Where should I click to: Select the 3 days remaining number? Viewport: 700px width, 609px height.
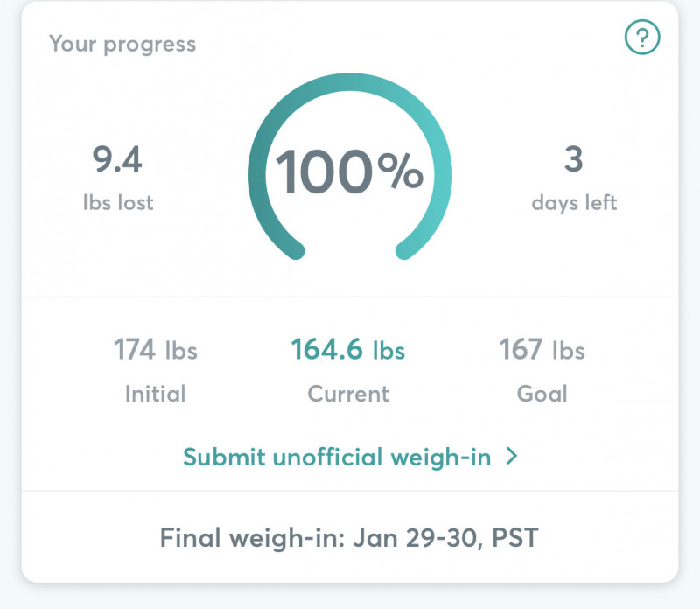tap(574, 160)
